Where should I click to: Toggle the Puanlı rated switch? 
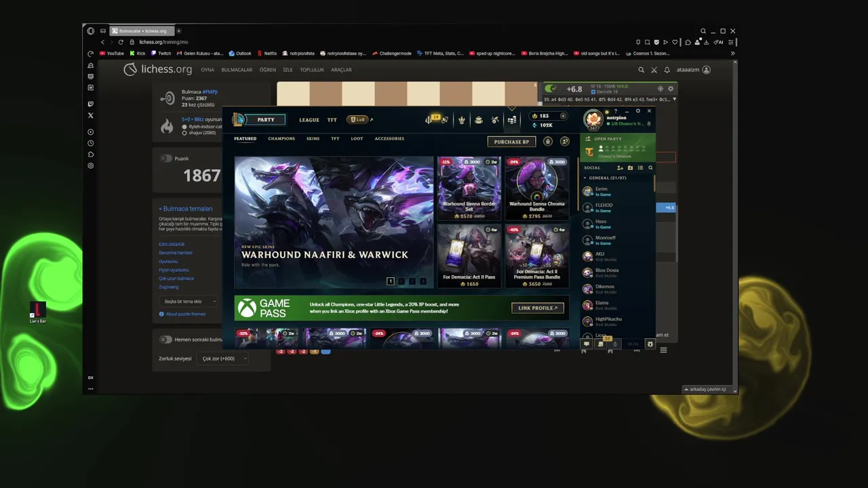166,159
